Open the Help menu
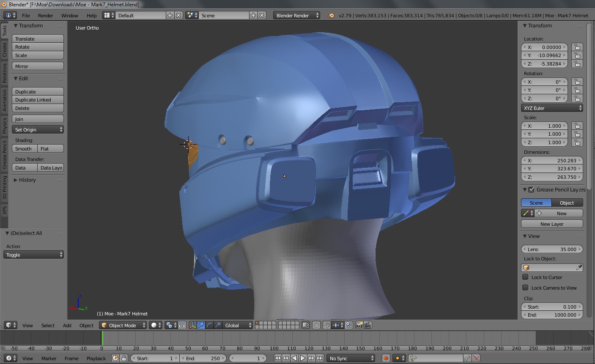 [92, 16]
